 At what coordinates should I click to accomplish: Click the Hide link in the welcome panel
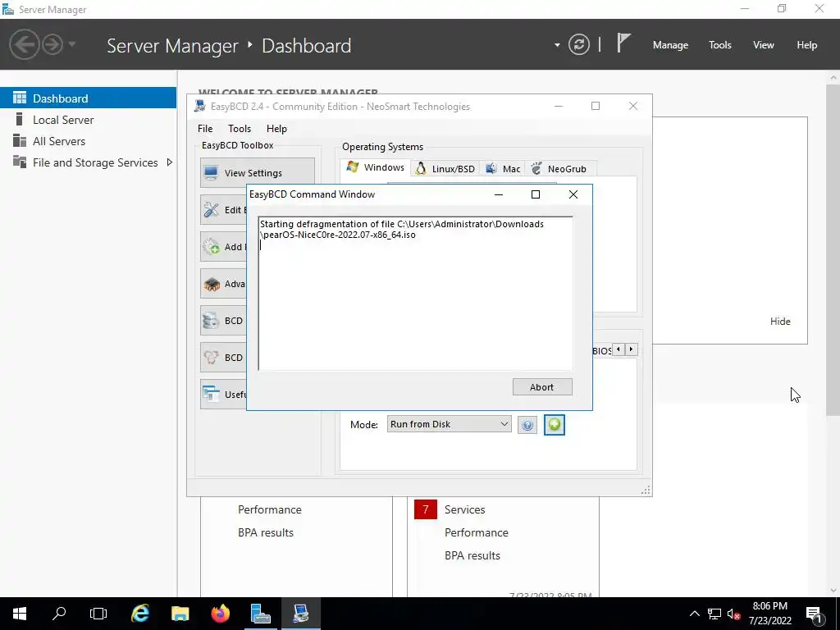coord(780,322)
